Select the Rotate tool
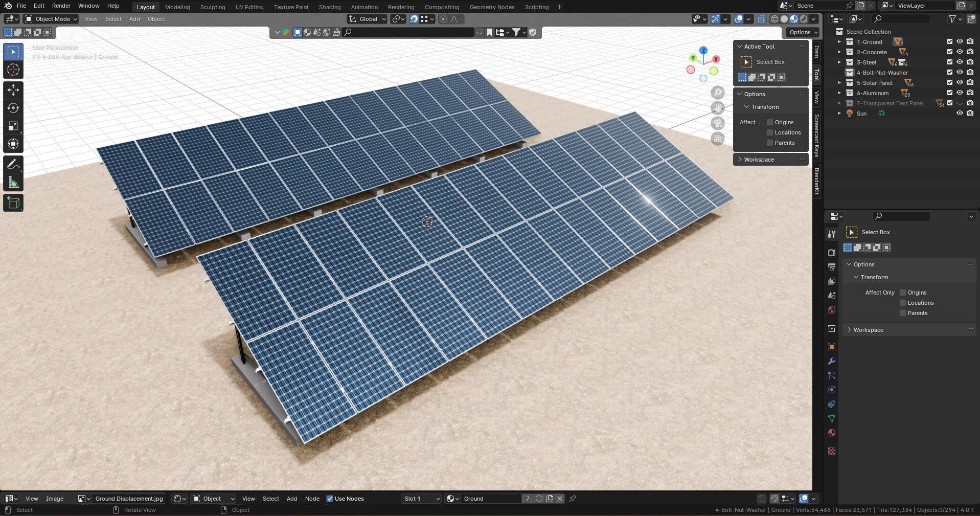Image resolution: width=980 pixels, height=516 pixels. (13, 108)
